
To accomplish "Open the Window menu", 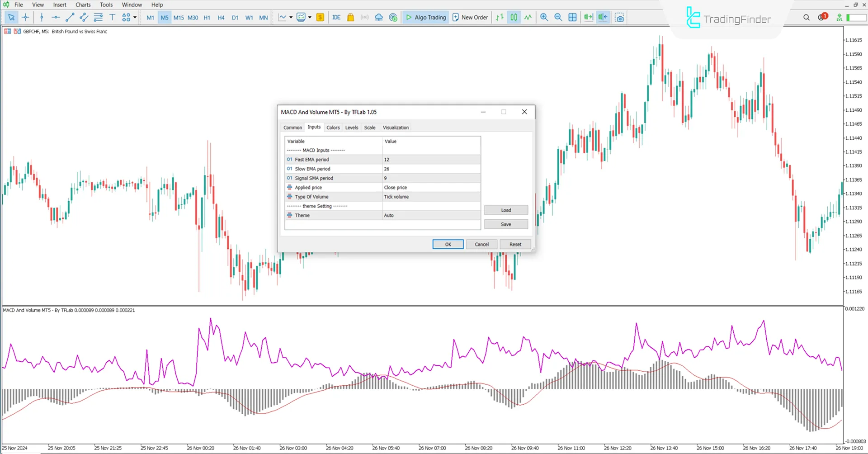I will (x=132, y=5).
